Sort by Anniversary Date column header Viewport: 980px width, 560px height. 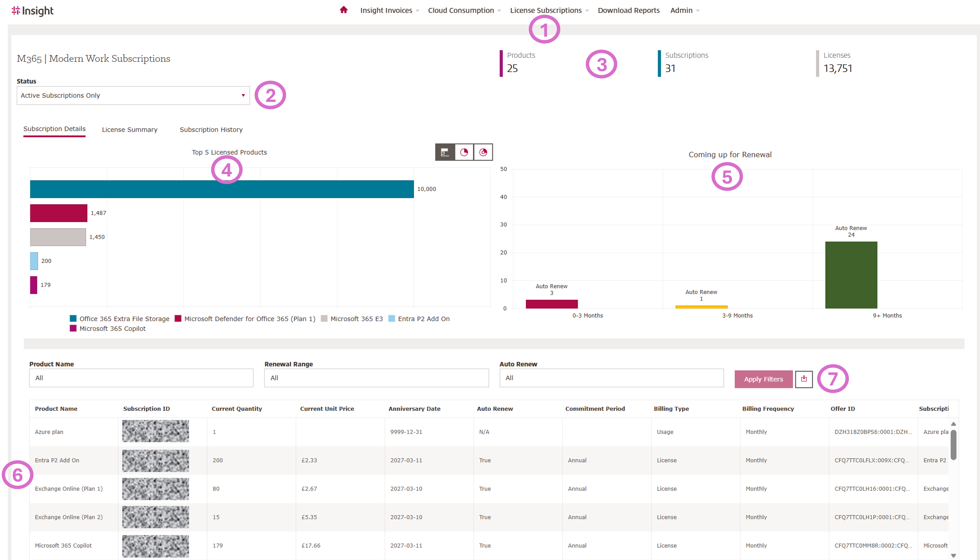[414, 408]
